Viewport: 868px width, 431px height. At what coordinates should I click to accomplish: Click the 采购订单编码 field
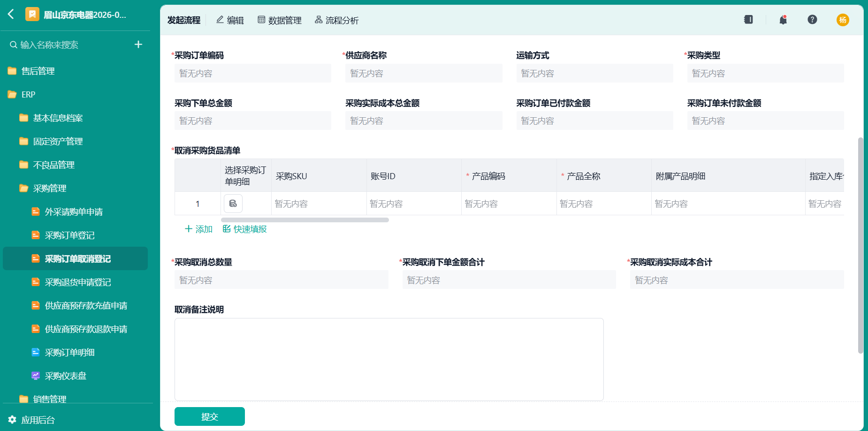(x=253, y=74)
